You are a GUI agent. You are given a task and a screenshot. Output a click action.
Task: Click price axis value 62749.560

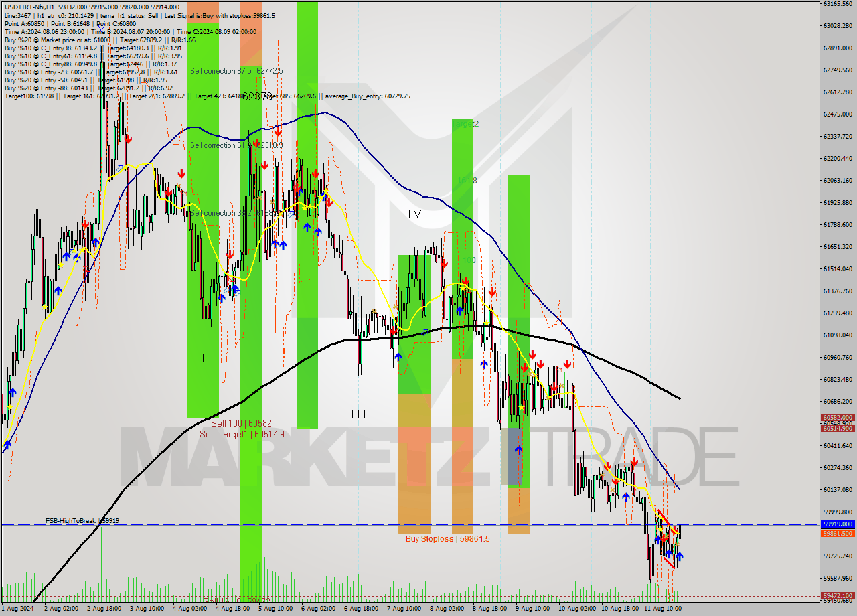coord(837,70)
